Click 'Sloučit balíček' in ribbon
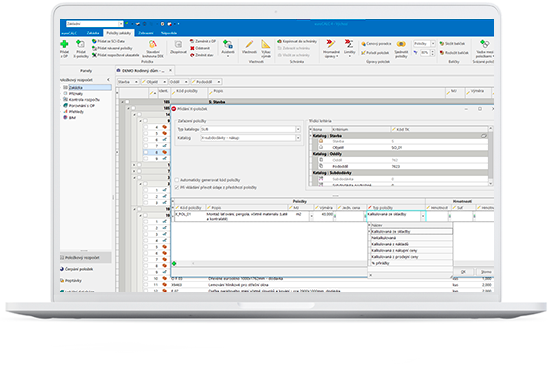Viewport: 550px width, 382px height. (452, 44)
